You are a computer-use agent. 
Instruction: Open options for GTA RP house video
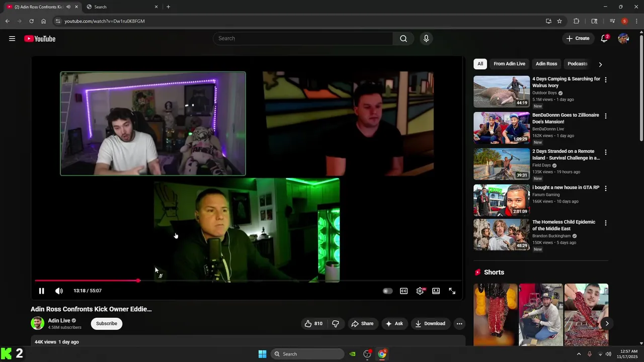(606, 189)
